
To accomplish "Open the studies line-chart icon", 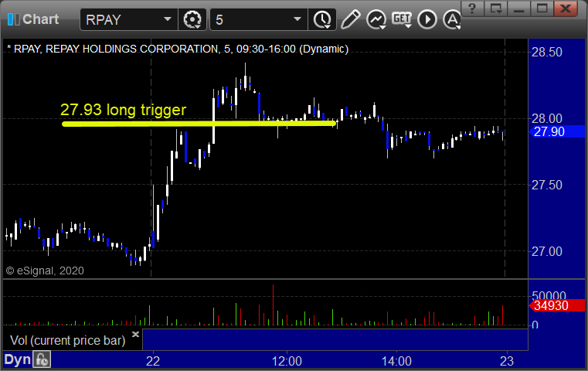I will 376,19.
